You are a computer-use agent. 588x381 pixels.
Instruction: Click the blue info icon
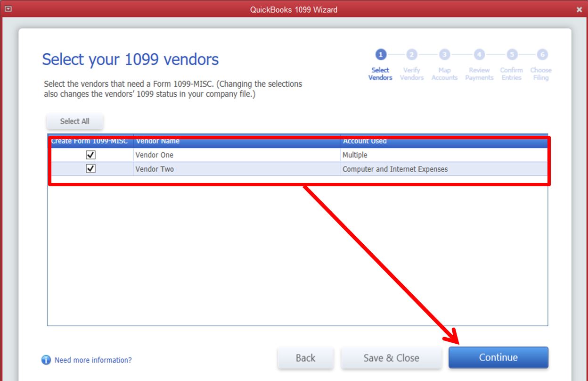pos(46,360)
